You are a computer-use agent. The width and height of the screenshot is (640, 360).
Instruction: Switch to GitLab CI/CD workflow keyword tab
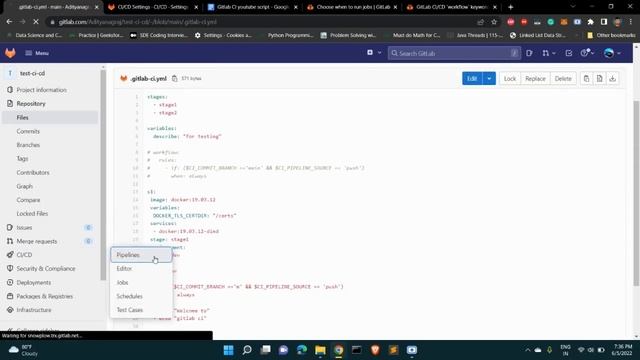click(x=451, y=7)
